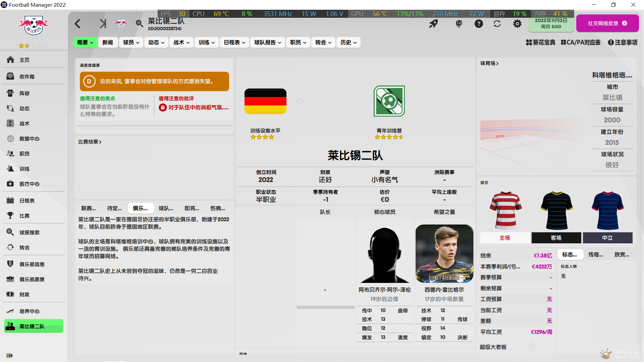
Task: Switch to the 即将... tab
Action: 192,208
